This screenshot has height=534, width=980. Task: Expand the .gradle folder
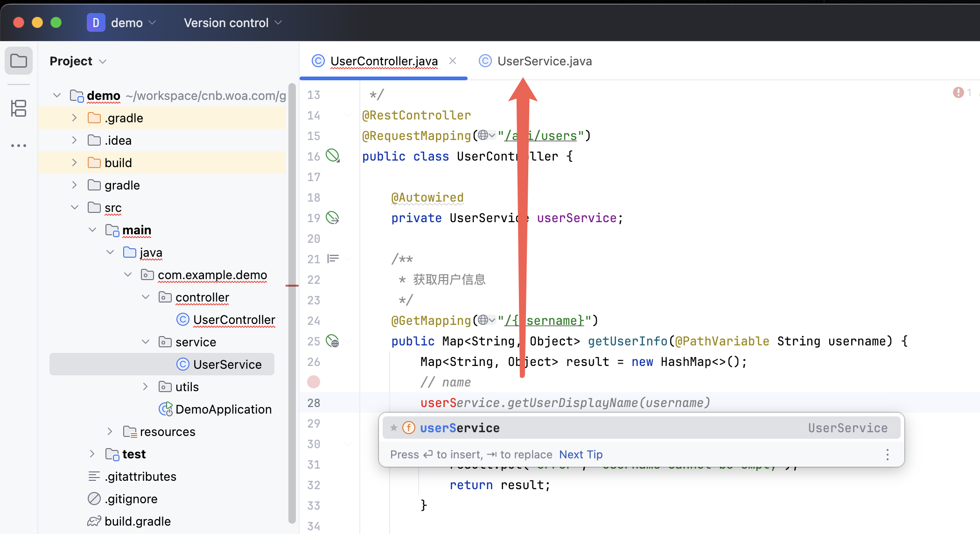(x=74, y=118)
